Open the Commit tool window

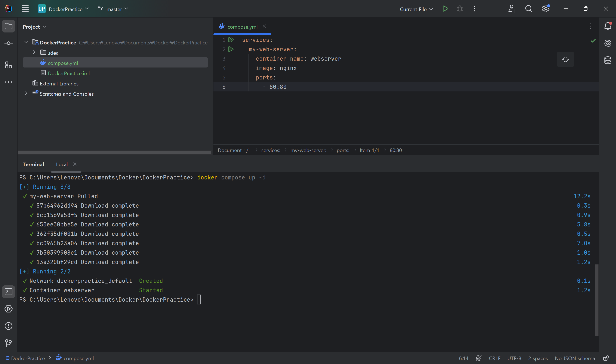pyautogui.click(x=9, y=43)
